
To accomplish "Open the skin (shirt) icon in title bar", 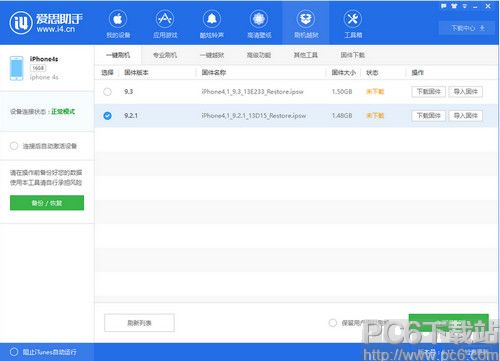I will (454, 6).
